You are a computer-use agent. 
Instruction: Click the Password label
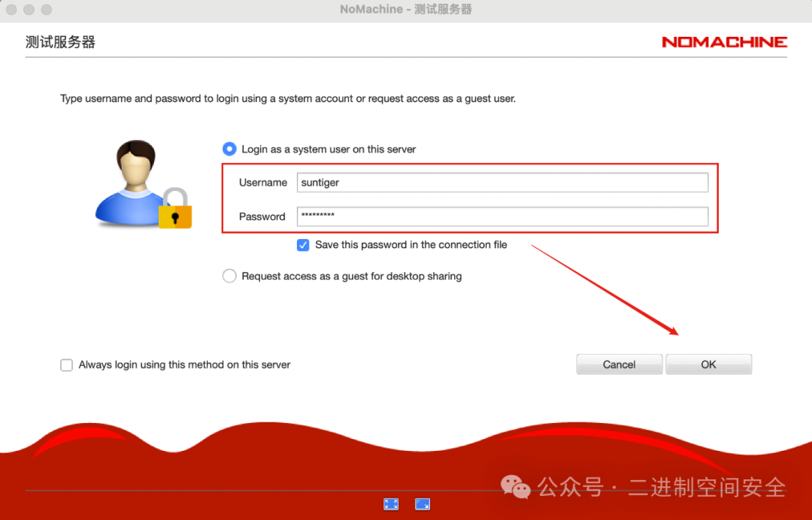[262, 216]
